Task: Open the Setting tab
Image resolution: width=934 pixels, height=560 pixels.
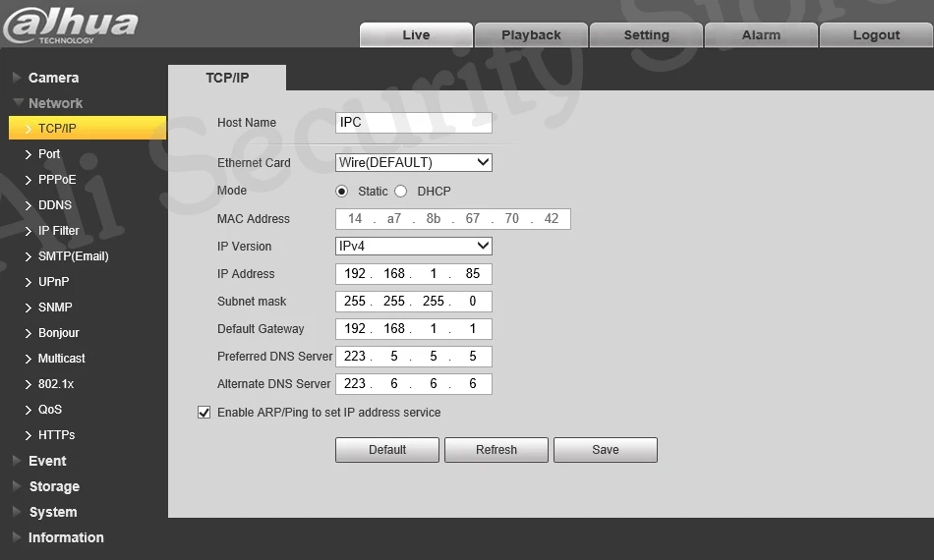Action: click(x=646, y=35)
